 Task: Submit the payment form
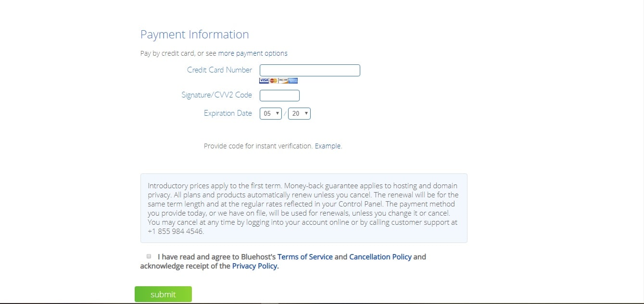[x=163, y=294]
